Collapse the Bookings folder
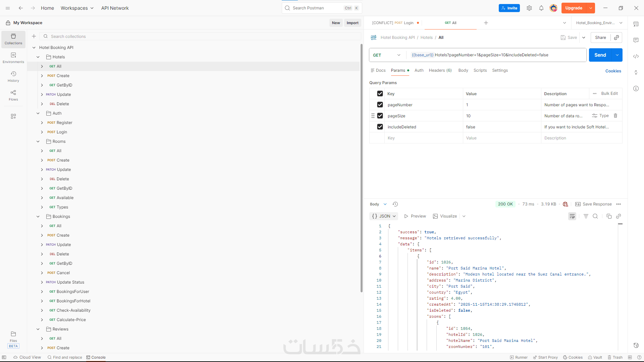This screenshot has width=644, height=362. (38, 217)
